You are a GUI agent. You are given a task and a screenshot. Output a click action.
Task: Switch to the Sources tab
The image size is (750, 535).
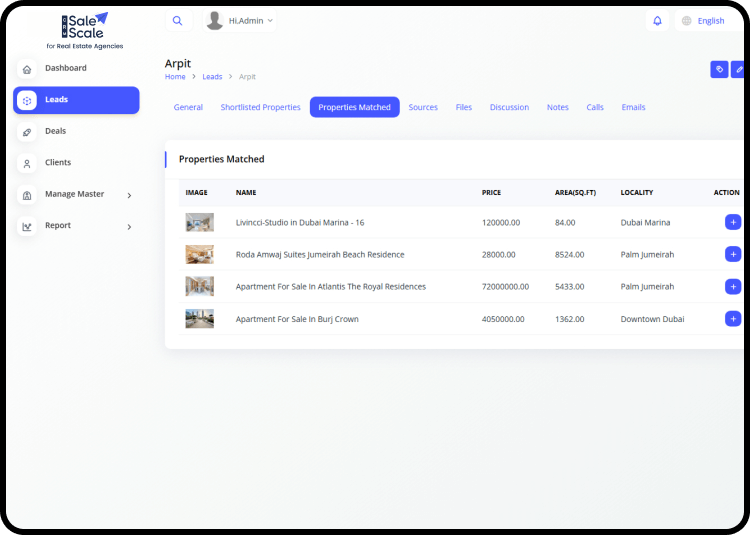[423, 107]
